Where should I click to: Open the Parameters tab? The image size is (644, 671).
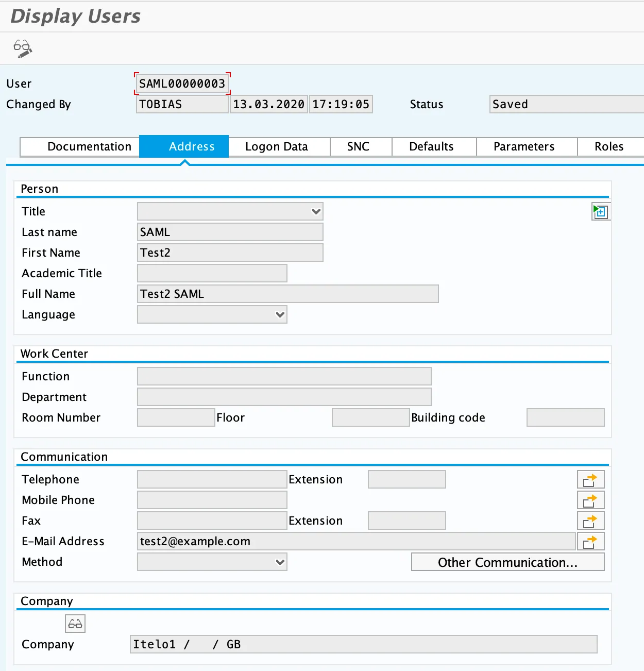tap(524, 147)
